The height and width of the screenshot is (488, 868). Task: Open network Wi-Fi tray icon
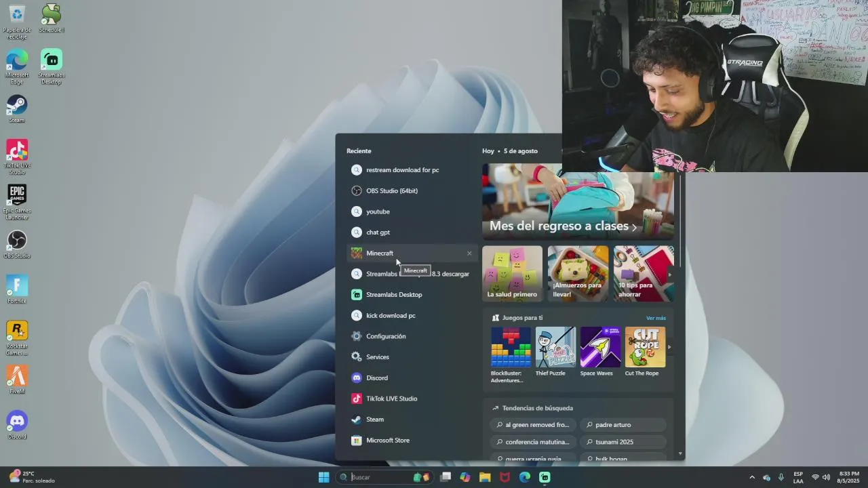click(815, 477)
